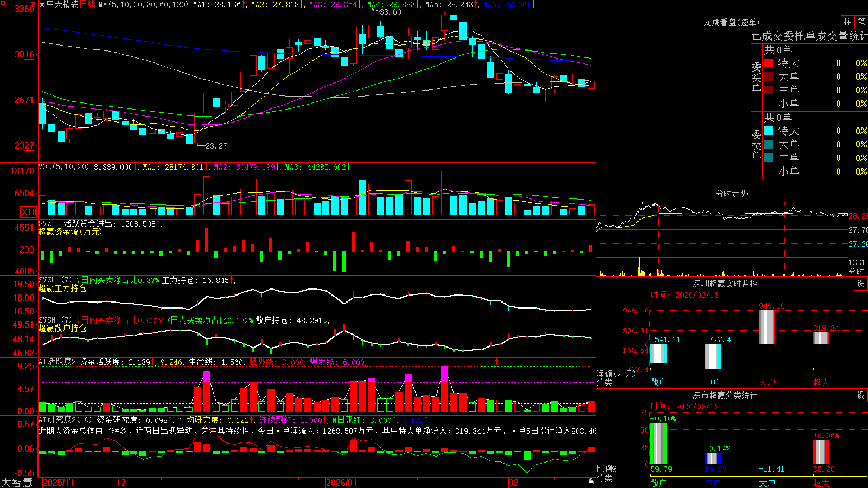This screenshot has height=488, width=868.
Task: Click 超赢主力持仓 label
Action: point(62,288)
